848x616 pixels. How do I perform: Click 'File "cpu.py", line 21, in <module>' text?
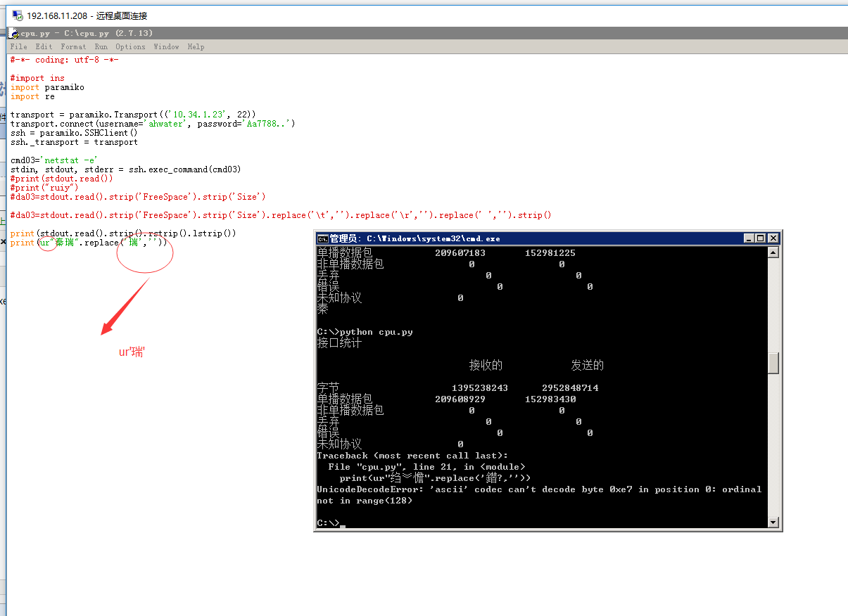tap(426, 467)
